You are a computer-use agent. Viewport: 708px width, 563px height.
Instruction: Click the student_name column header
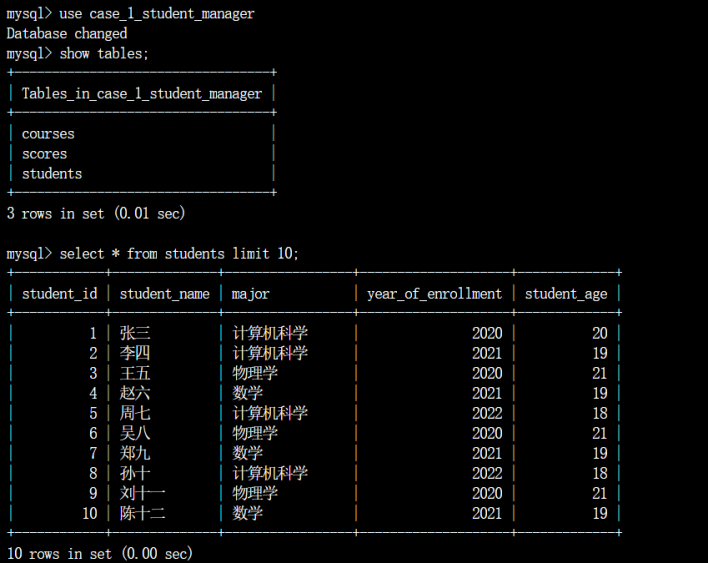164,294
